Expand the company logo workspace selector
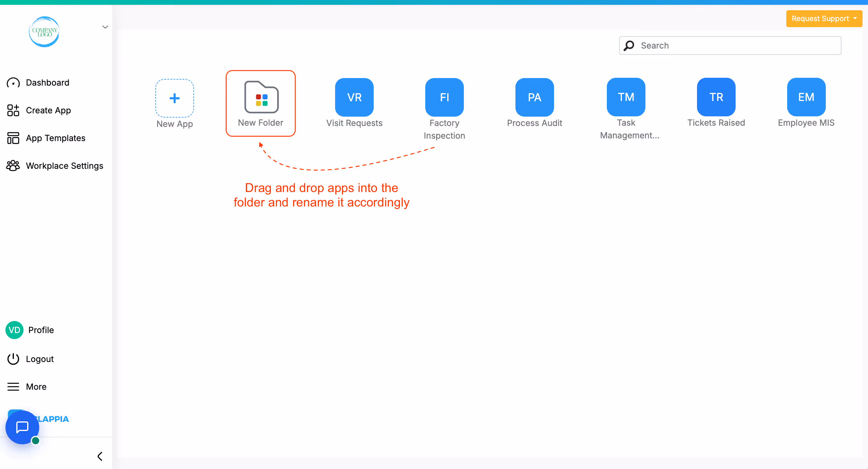The image size is (868, 469). point(105,27)
